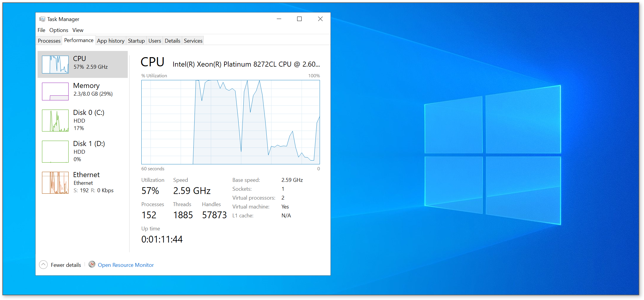Screen dimensions: 644x300
Task: Click the Virtual machine Yes value
Action: point(285,207)
